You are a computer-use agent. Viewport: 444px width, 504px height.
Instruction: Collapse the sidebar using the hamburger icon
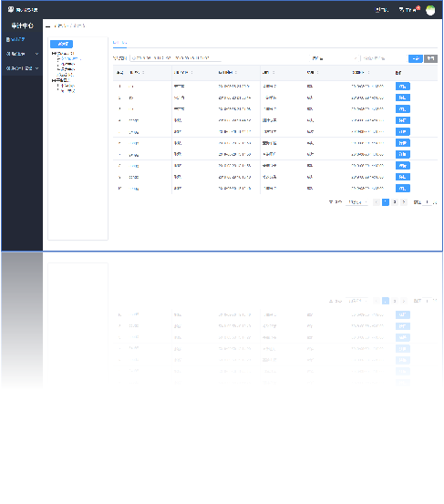pos(48,26)
